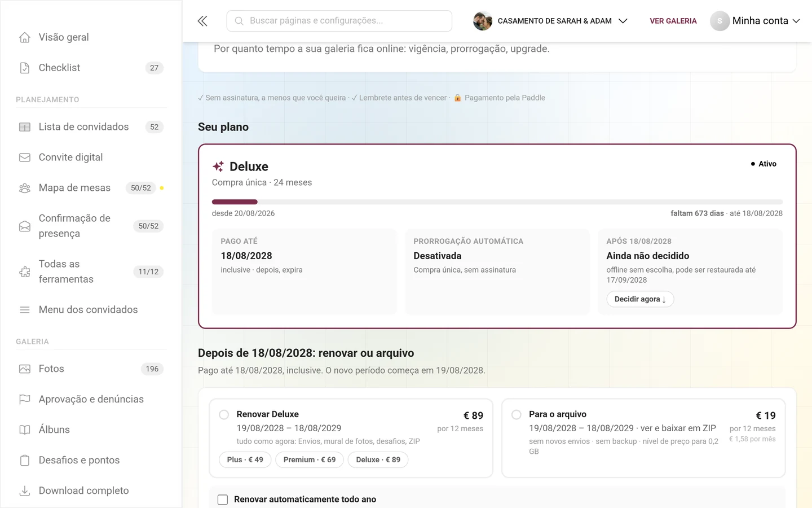This screenshot has height=508, width=812.
Task: Click the Download completo arrow icon
Action: [x=25, y=491]
